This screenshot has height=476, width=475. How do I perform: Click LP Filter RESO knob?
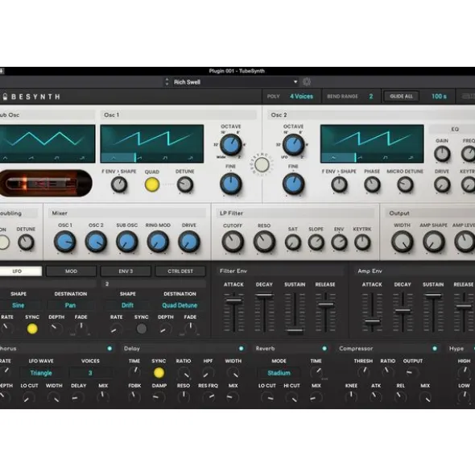point(264,242)
